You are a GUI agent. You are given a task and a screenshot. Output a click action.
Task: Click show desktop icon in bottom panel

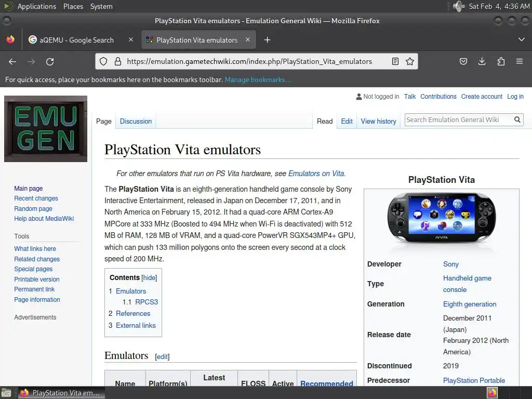[6, 393]
